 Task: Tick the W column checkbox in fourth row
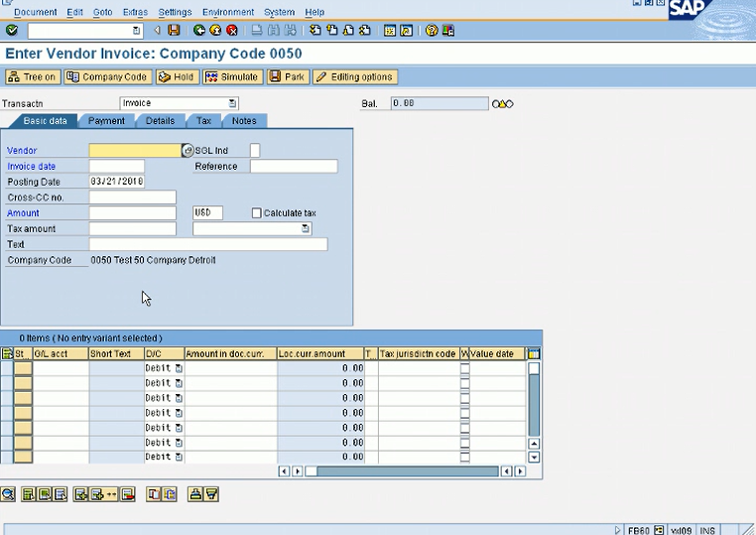click(x=464, y=413)
